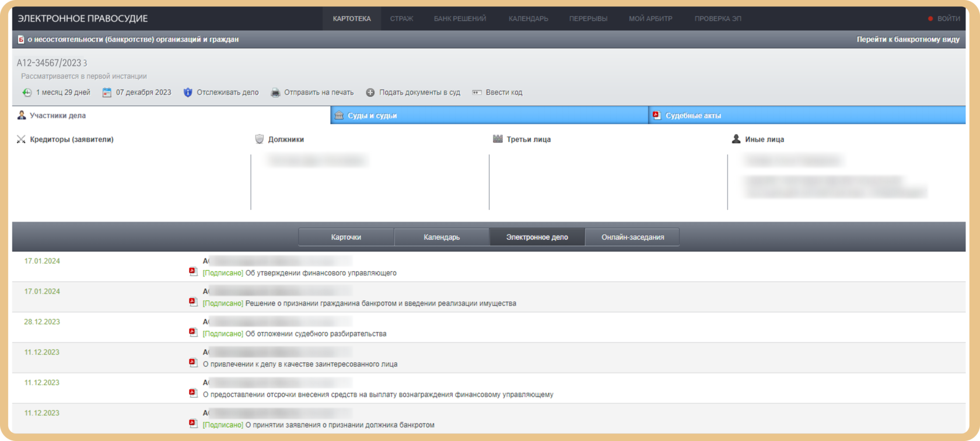
Task: Open Онлайн-заседания view
Action: [x=633, y=237]
